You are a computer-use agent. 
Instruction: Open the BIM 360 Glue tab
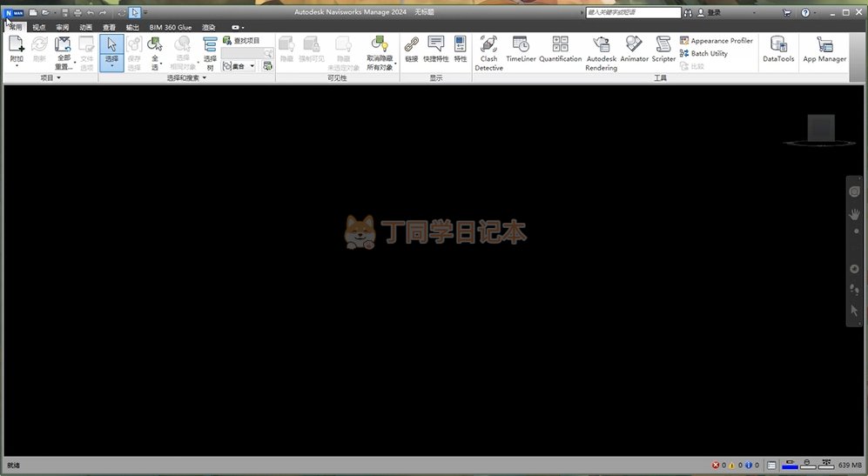click(x=170, y=27)
